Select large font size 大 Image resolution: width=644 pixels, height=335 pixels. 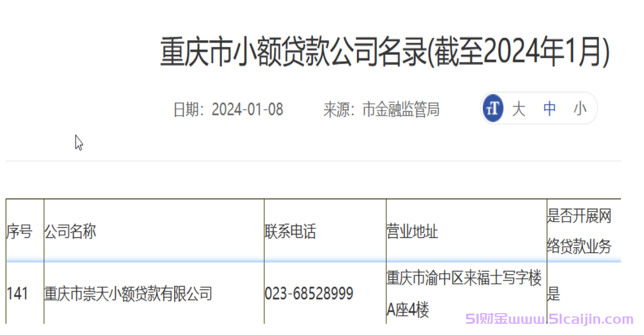pyautogui.click(x=519, y=108)
